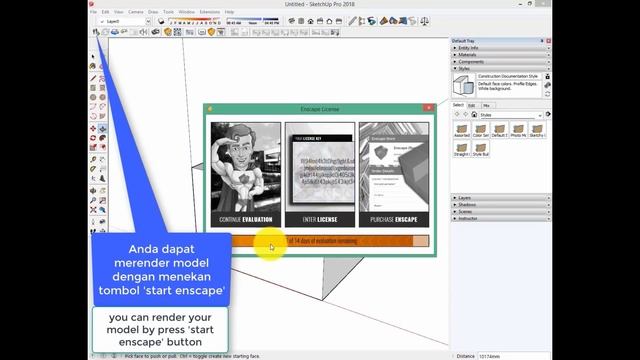Open the Style Builder styles folder
Screen dimensions: 640x360
[x=480, y=149]
